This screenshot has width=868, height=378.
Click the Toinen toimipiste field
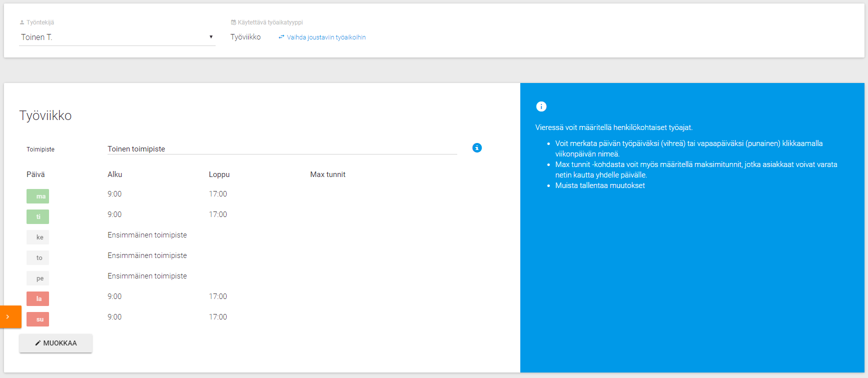click(x=282, y=149)
